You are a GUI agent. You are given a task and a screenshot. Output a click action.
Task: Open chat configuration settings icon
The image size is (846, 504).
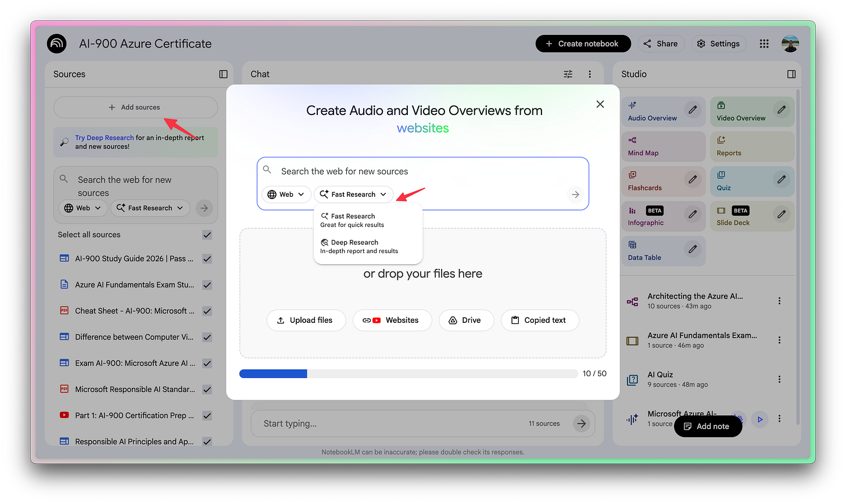click(568, 74)
